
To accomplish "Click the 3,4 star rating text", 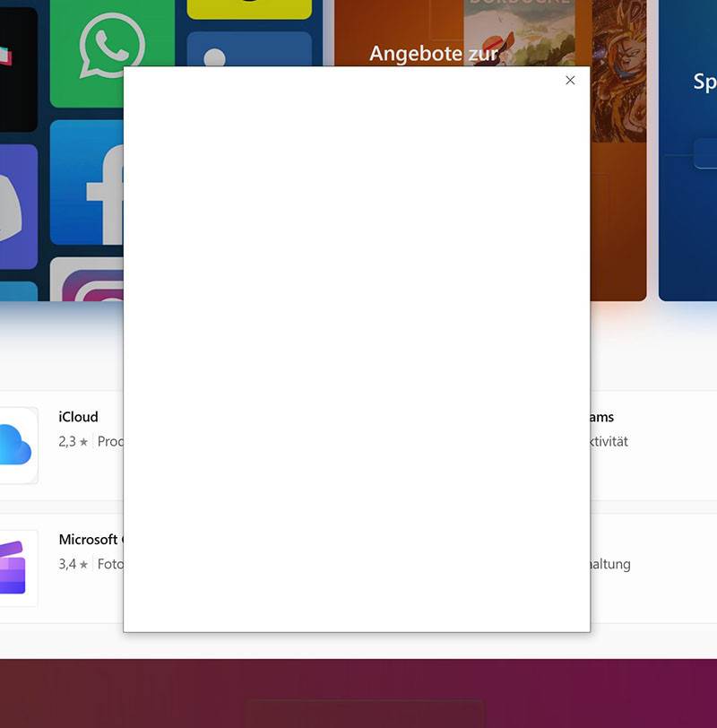I will click(x=73, y=564).
